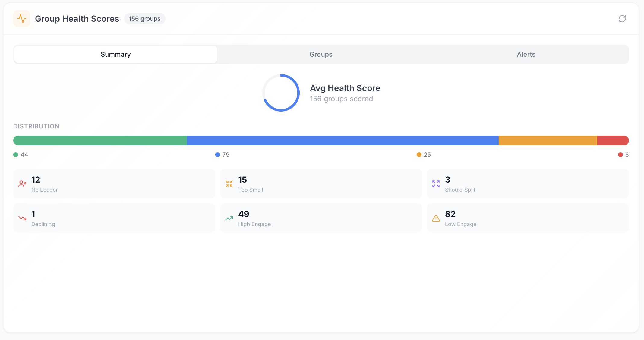The image size is (644, 340).
Task: Switch to the Groups tab
Action: 320,54
